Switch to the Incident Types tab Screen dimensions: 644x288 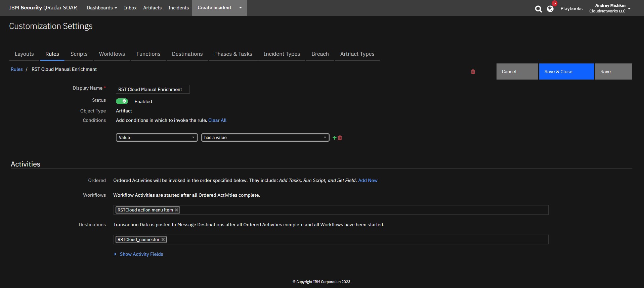click(x=282, y=54)
